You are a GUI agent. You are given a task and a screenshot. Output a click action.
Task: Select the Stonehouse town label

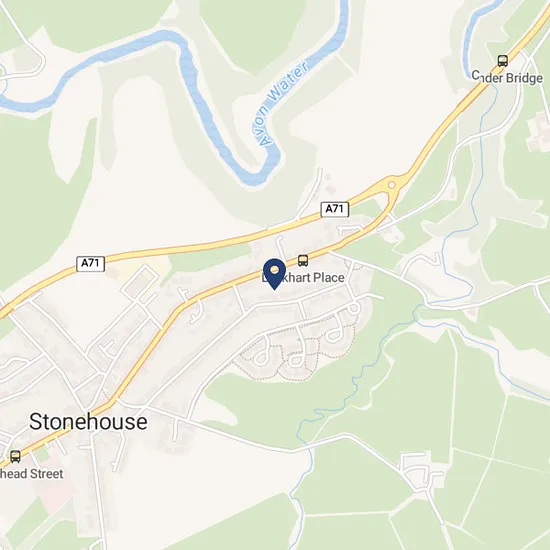[88, 422]
